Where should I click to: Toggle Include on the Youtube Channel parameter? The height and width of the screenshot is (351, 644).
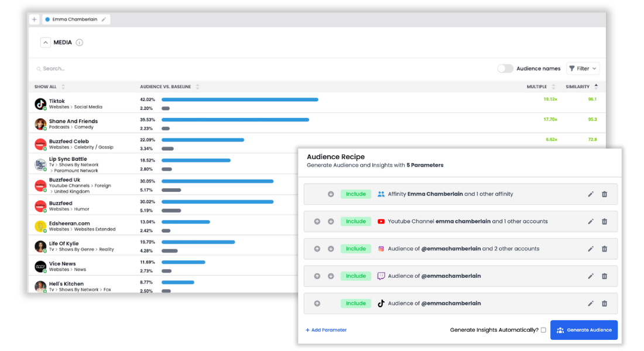tap(356, 221)
